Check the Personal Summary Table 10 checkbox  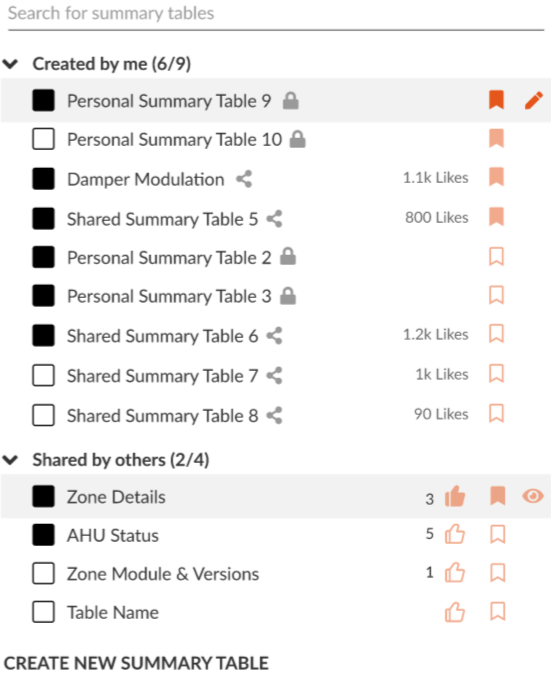43,139
